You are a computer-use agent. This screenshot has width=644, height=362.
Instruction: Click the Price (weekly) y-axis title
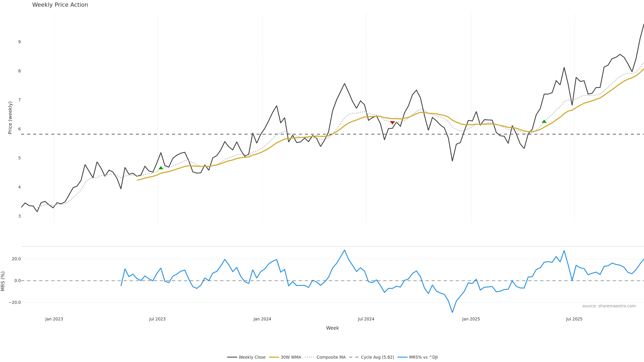click(x=10, y=118)
